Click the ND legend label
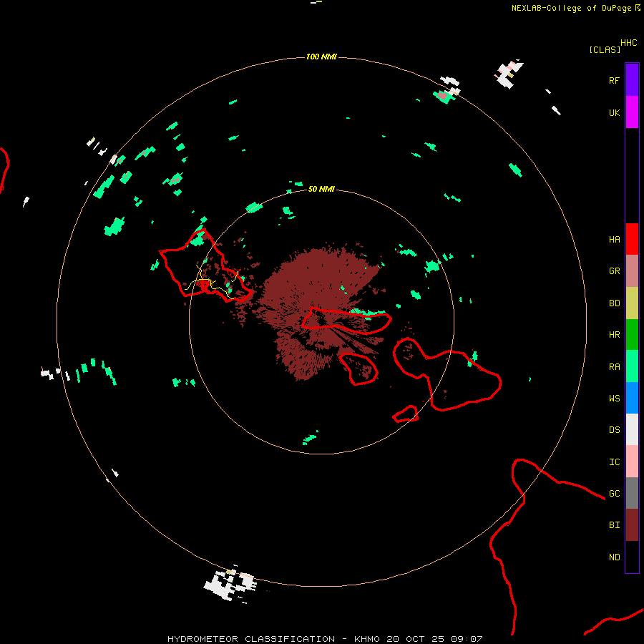The image size is (644, 644). click(614, 557)
